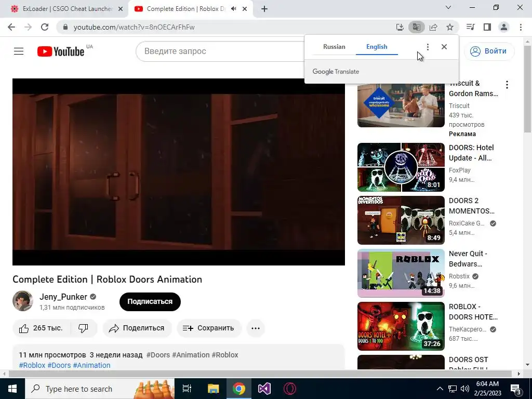Open the tab search dropdown chevron
This screenshot has height=399, width=532.
(x=448, y=7)
